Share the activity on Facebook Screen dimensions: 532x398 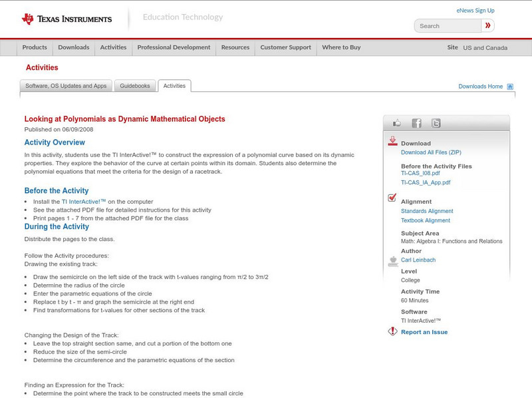[x=416, y=122]
